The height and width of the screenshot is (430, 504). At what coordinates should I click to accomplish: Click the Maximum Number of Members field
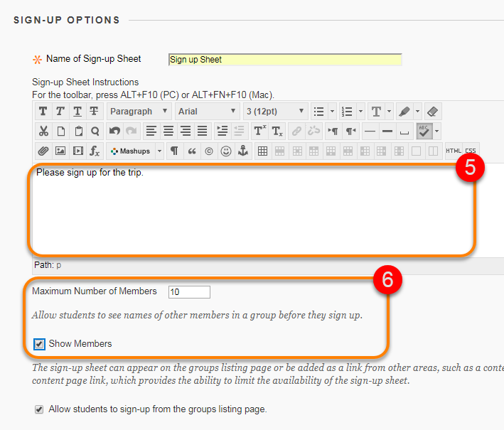pos(189,292)
